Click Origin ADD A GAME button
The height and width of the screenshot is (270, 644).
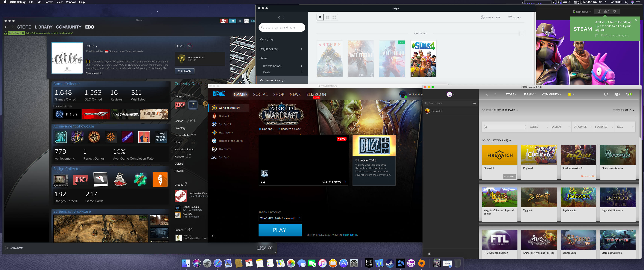490,17
